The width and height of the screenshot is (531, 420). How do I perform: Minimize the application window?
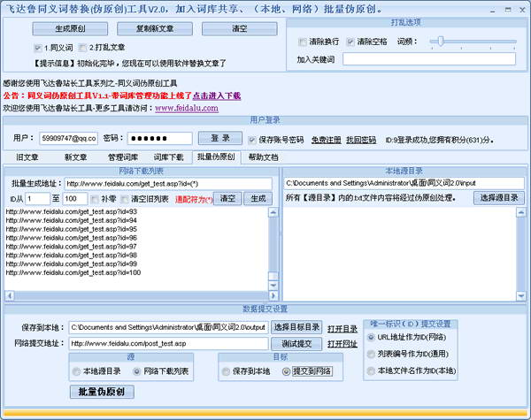point(493,10)
